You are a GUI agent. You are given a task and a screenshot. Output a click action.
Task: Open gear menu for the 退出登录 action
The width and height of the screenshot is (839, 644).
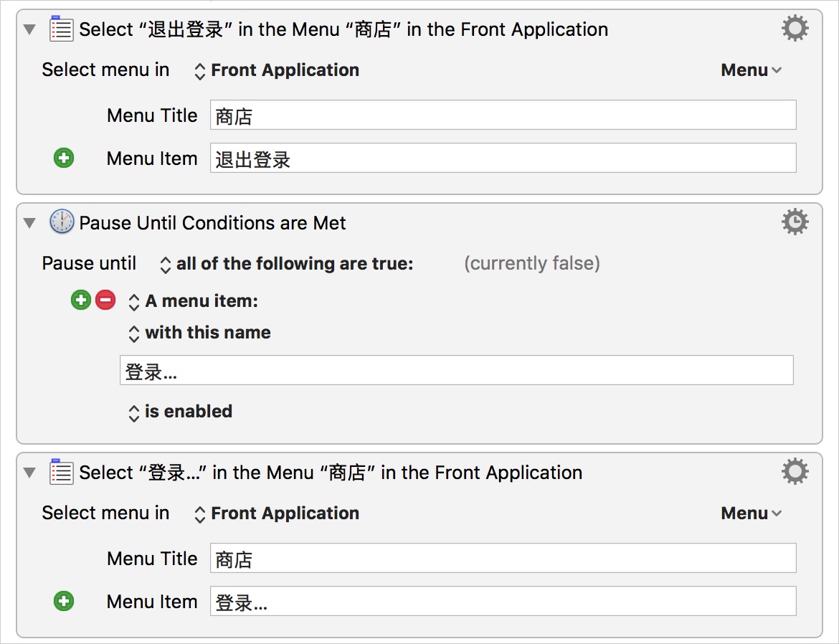pos(795,29)
